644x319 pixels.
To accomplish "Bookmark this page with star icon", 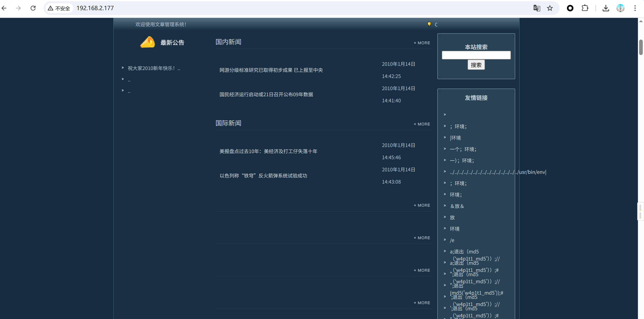I will (550, 8).
